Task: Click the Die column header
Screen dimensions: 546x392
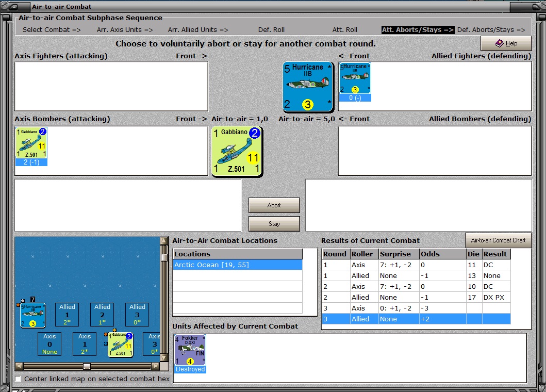Action: (x=474, y=254)
